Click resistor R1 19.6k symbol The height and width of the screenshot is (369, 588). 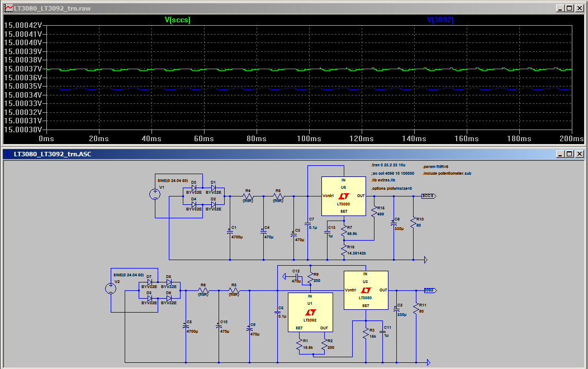(299, 344)
